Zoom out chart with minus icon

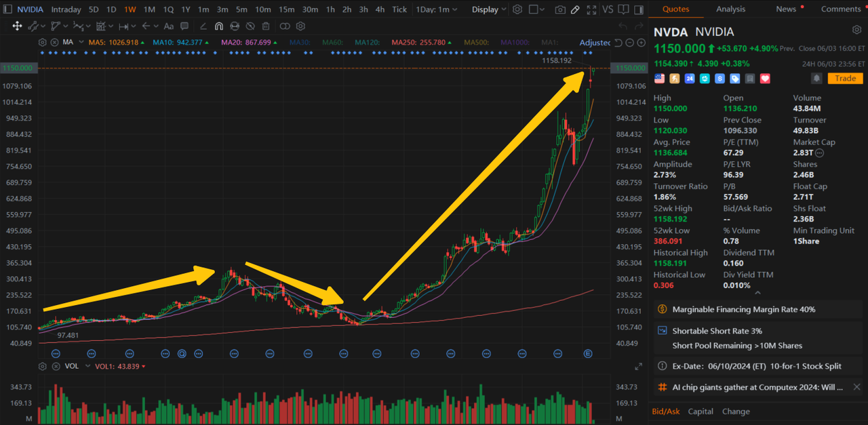[629, 43]
